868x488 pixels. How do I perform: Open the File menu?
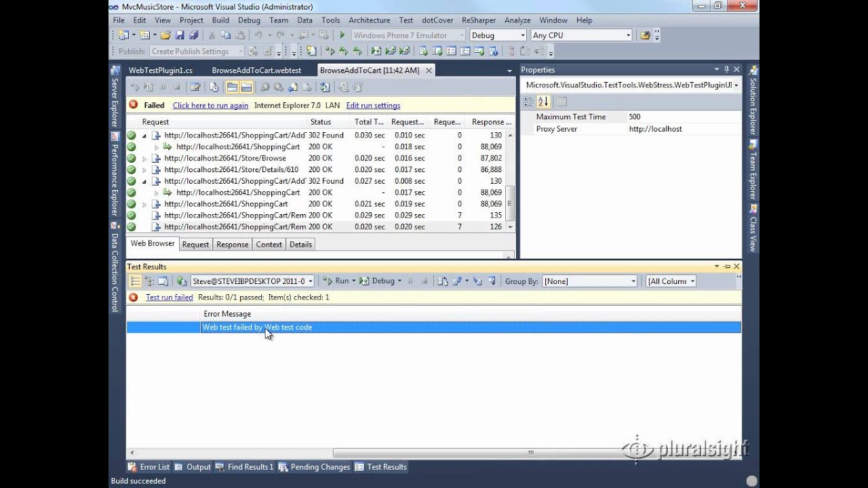click(119, 20)
